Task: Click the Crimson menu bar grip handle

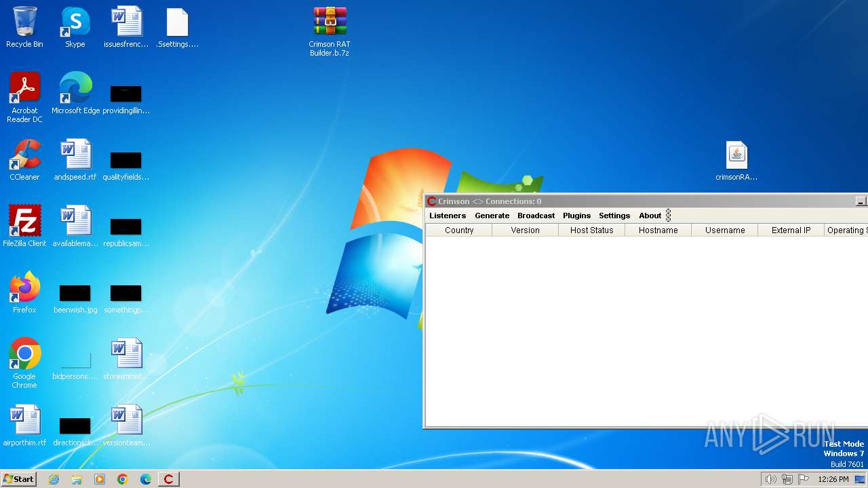Action: (668, 216)
